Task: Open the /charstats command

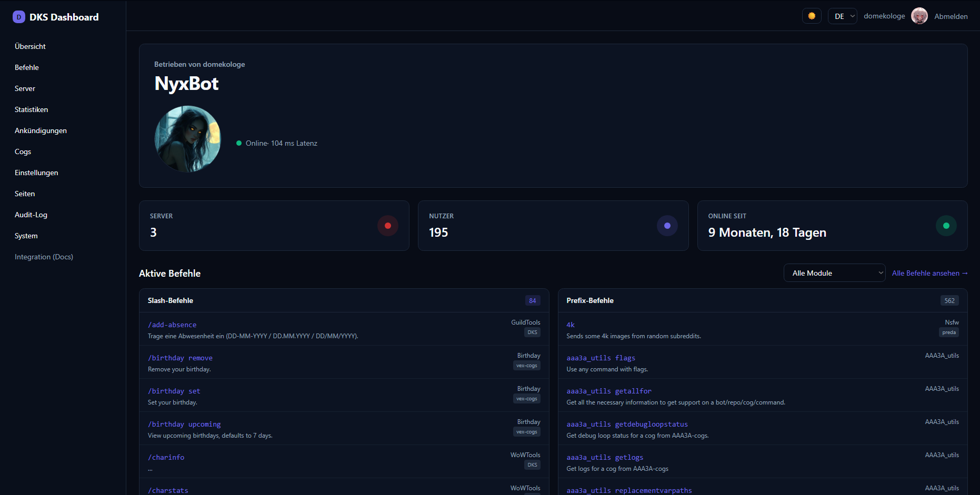Action: tap(168, 490)
